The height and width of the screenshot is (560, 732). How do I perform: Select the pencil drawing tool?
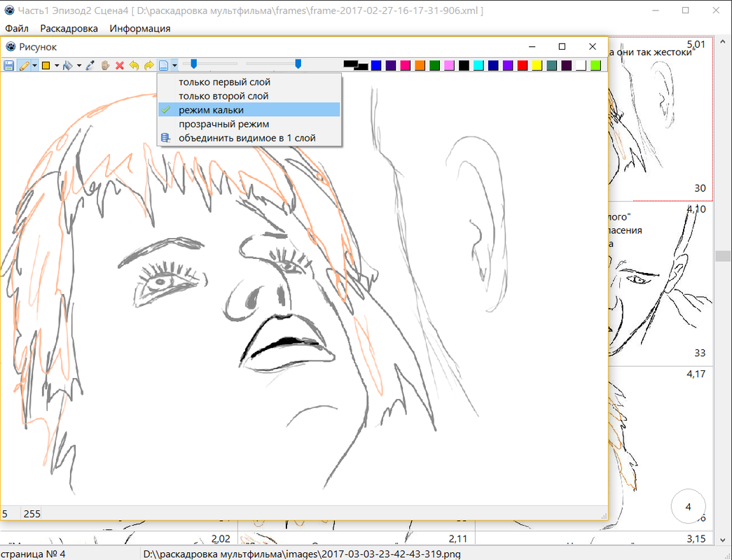point(24,66)
